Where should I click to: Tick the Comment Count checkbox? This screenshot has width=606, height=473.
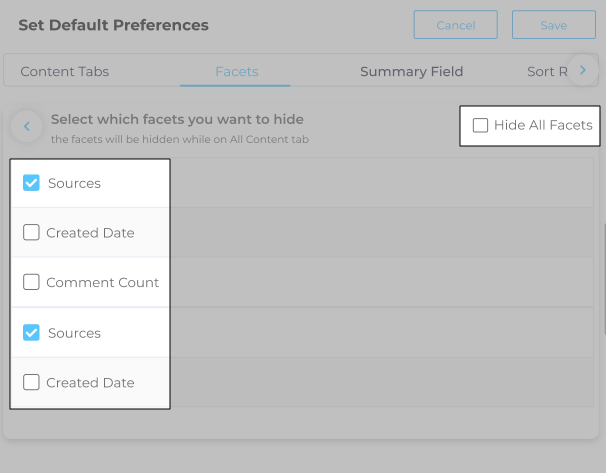coord(31,283)
